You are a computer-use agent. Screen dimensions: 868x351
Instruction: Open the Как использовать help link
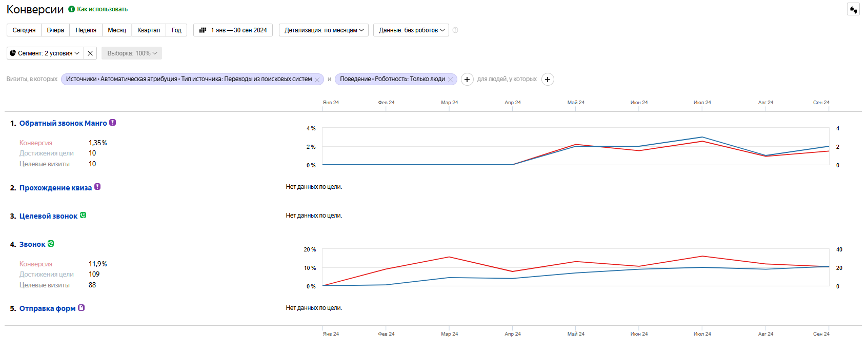coord(102,9)
